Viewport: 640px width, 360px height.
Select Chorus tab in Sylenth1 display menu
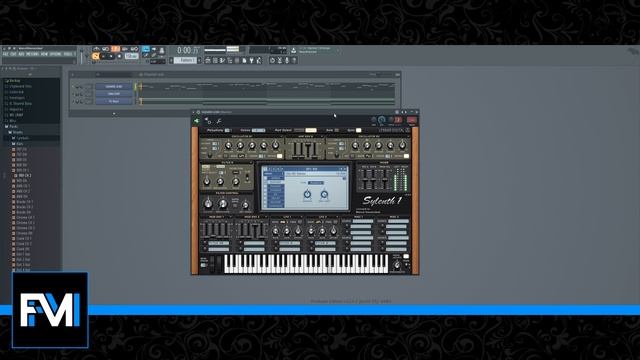[x=276, y=191]
